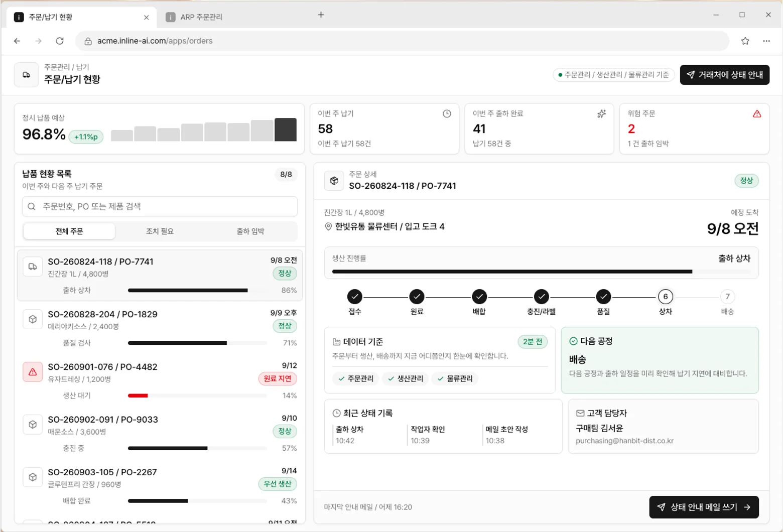Open the browser more options menu
Image resolution: width=783 pixels, height=532 pixels.
[766, 41]
